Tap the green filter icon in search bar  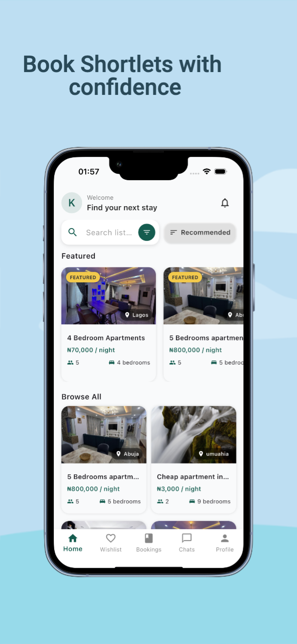pyautogui.click(x=147, y=233)
